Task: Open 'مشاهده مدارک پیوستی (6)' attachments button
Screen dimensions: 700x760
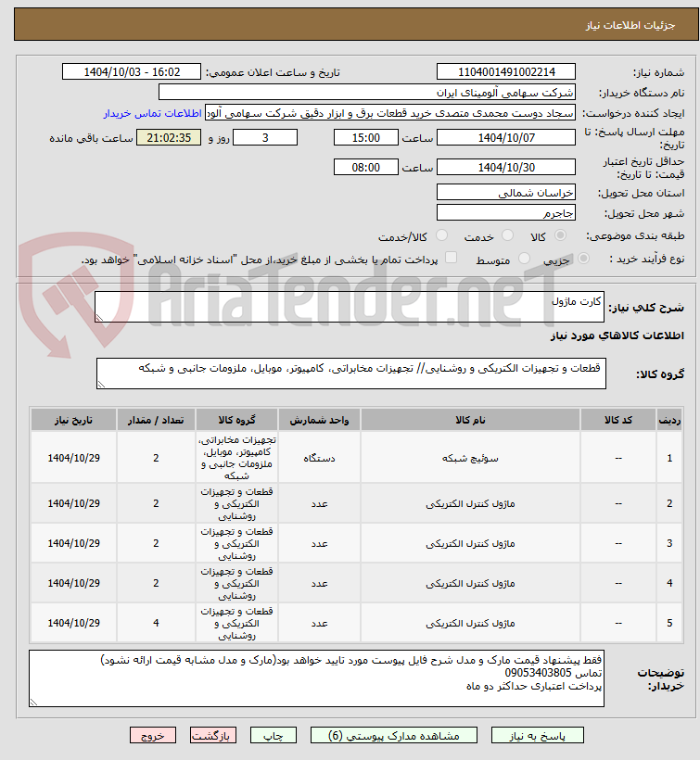Action: point(394,735)
